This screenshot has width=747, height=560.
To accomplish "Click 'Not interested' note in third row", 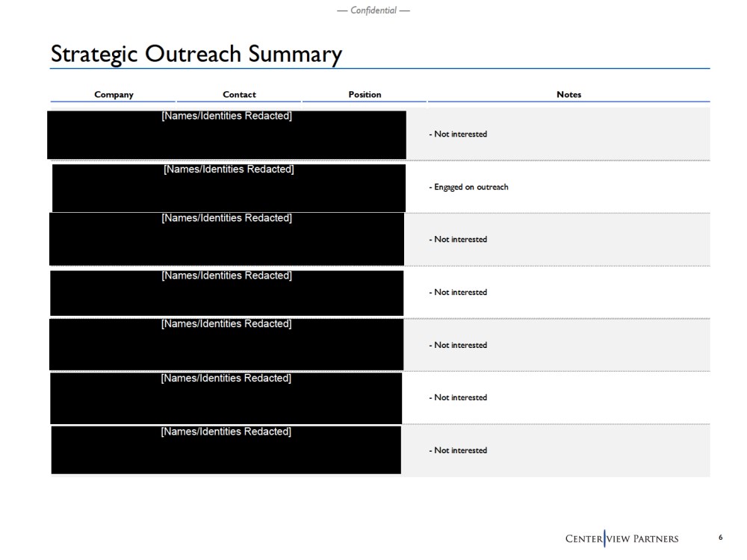I will pyautogui.click(x=459, y=240).
